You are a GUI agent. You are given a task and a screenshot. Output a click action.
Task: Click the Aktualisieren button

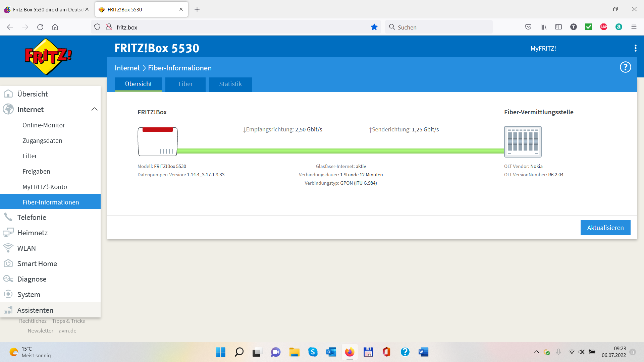point(605,228)
